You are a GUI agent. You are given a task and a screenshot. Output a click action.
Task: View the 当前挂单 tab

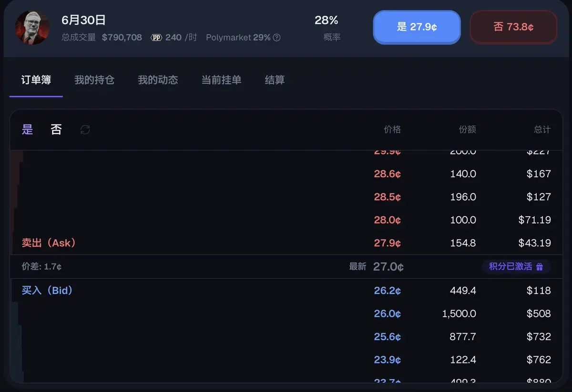[x=221, y=80]
